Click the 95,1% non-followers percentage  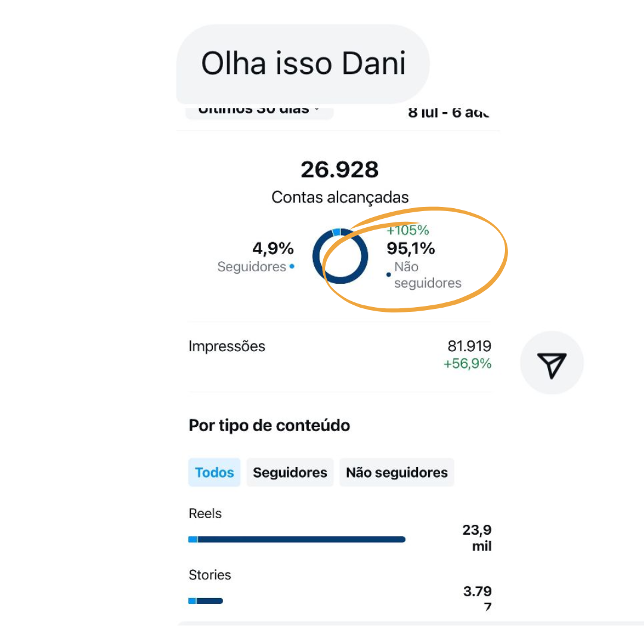click(411, 249)
